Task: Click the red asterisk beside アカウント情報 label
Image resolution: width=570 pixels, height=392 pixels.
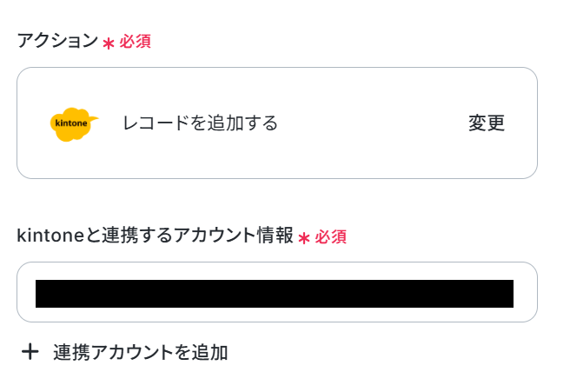Action: pyautogui.click(x=304, y=237)
